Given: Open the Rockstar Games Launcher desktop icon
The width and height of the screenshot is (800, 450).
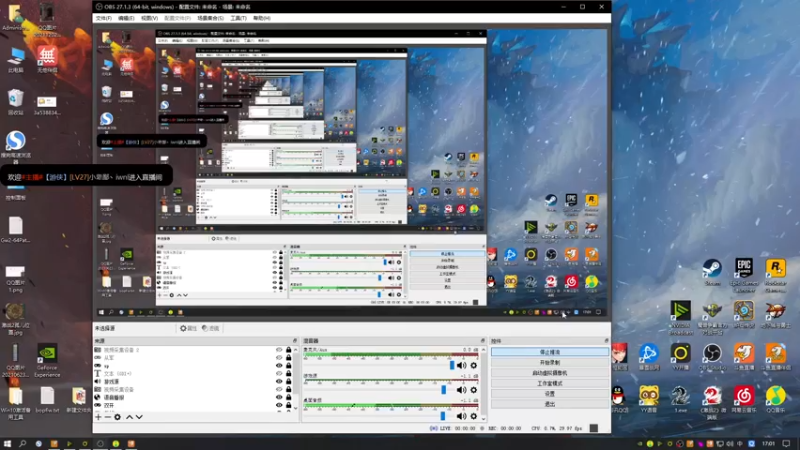Looking at the screenshot, I should [776, 276].
